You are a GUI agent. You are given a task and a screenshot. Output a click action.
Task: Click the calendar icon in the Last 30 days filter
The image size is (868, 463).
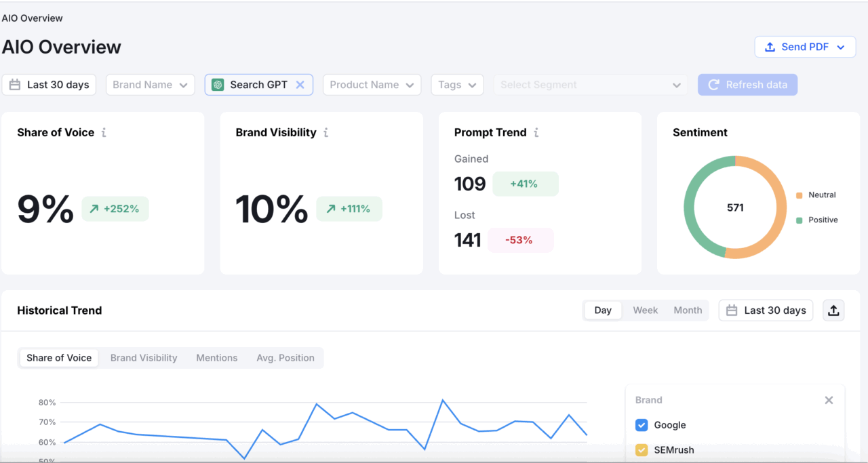pos(14,84)
